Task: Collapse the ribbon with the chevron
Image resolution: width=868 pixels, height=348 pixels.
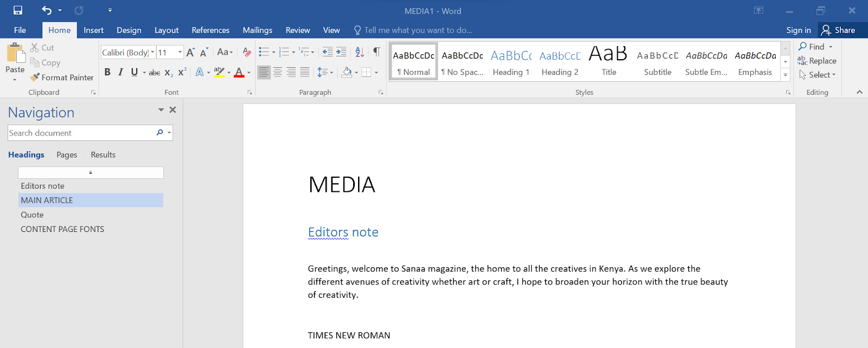Action: pyautogui.click(x=859, y=92)
